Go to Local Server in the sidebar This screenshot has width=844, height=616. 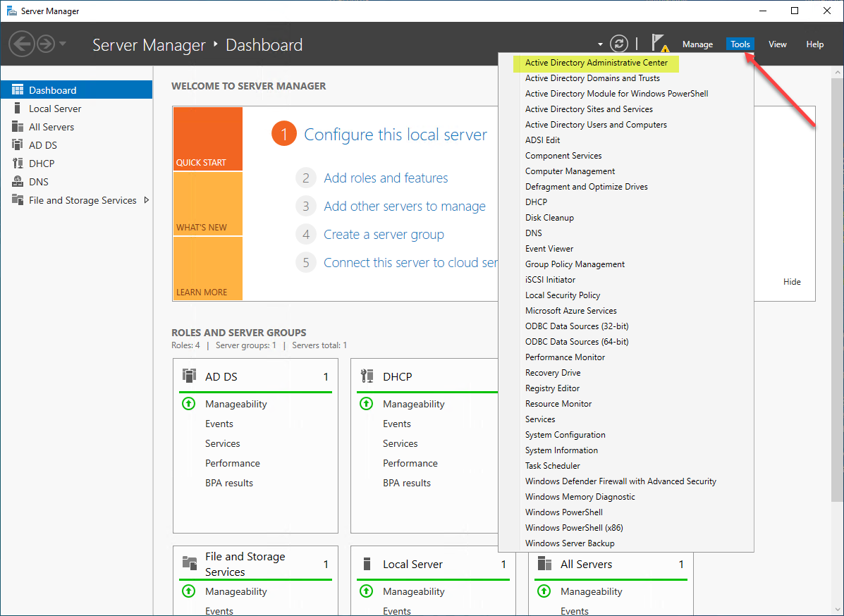[x=76, y=108]
